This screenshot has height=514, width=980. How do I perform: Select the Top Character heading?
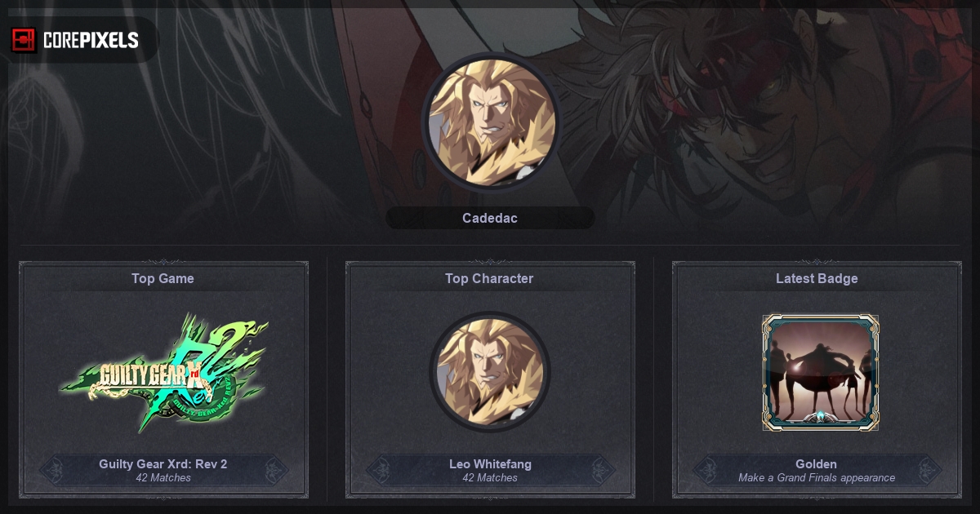489,278
